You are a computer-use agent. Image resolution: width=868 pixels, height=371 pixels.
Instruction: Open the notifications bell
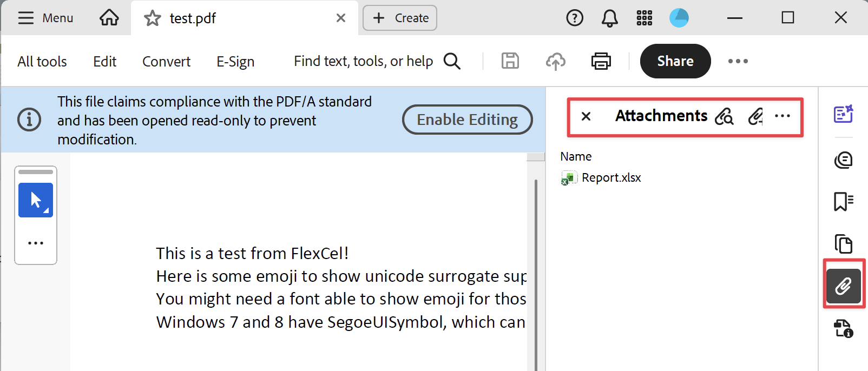(x=609, y=18)
